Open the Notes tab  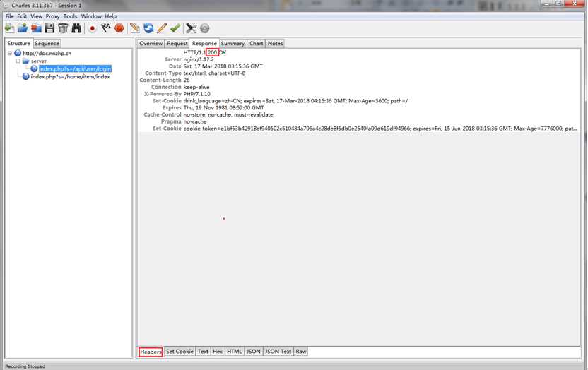(x=275, y=44)
